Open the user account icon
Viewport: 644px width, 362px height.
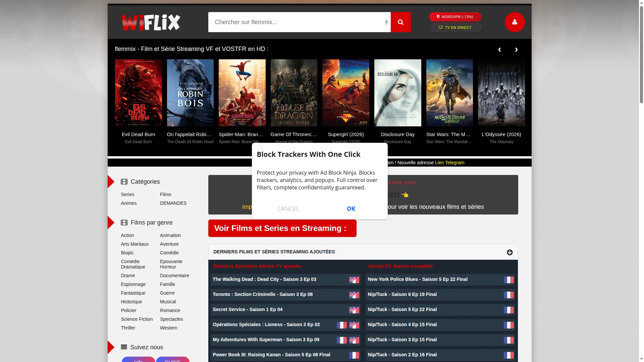coord(515,22)
